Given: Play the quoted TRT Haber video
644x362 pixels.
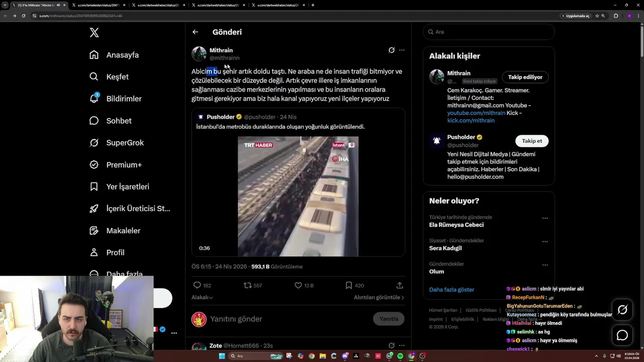Looking at the screenshot, I should pyautogui.click(x=298, y=197).
